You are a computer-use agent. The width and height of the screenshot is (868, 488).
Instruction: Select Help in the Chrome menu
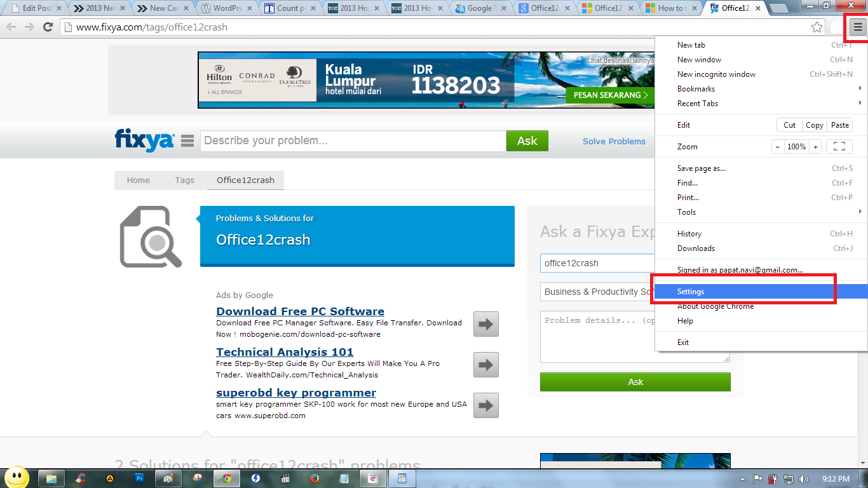(x=761, y=321)
